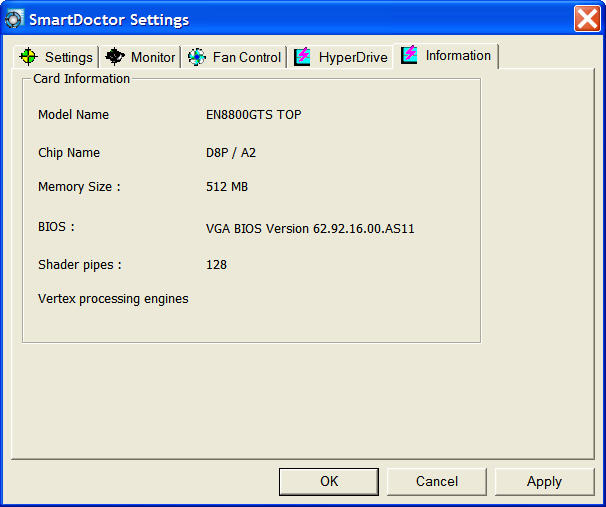Click the Memory Size label
Viewport: 606px width, 507px height.
[79, 187]
